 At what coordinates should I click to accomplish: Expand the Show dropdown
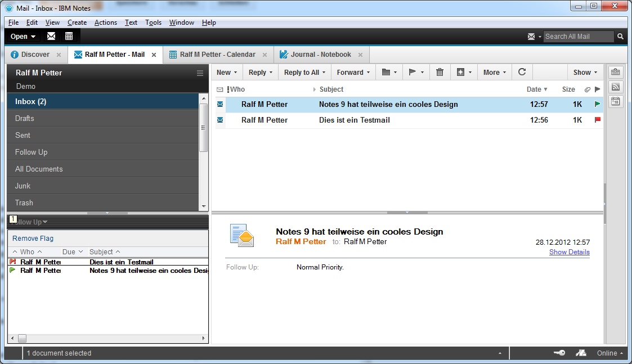585,72
